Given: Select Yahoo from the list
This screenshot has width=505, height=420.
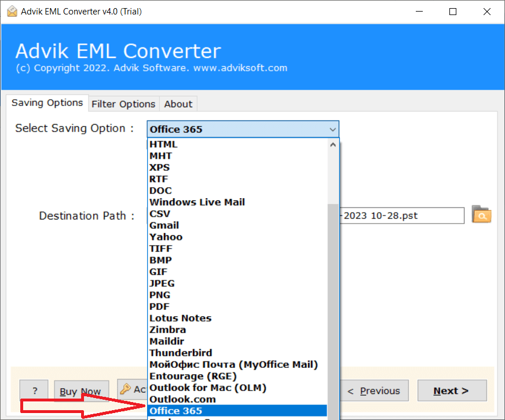Looking at the screenshot, I should coord(237,237).
